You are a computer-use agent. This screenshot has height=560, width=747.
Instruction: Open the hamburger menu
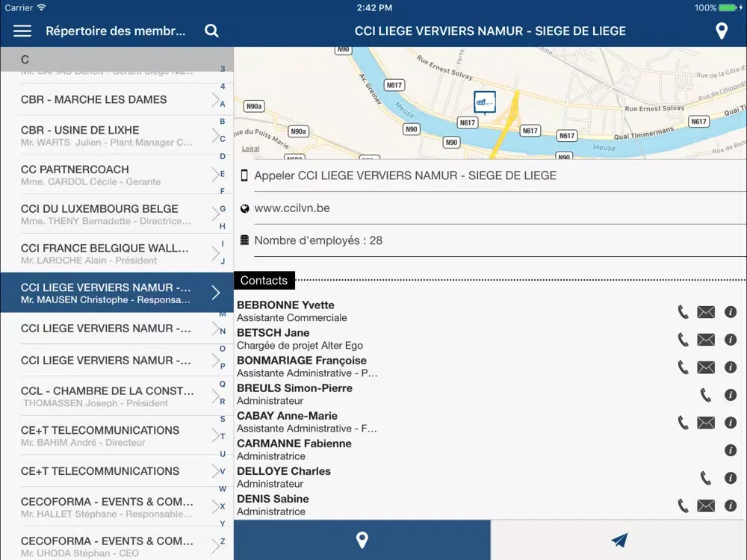[22, 31]
